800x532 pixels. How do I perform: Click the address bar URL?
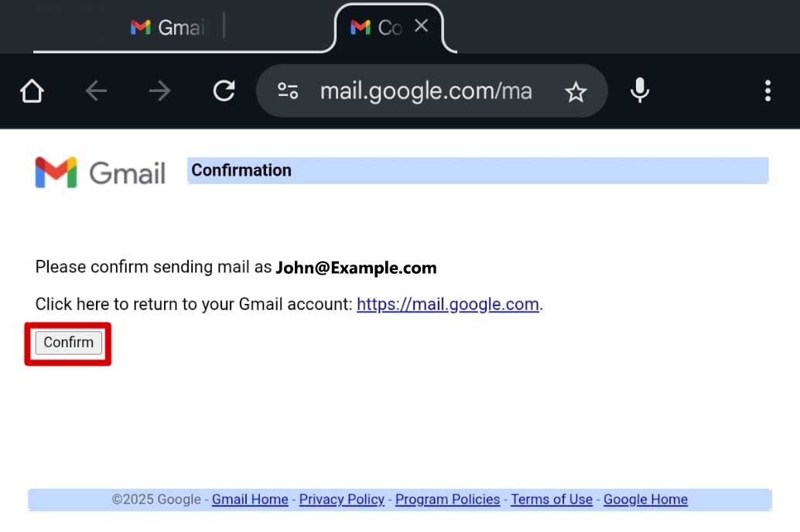(426, 91)
